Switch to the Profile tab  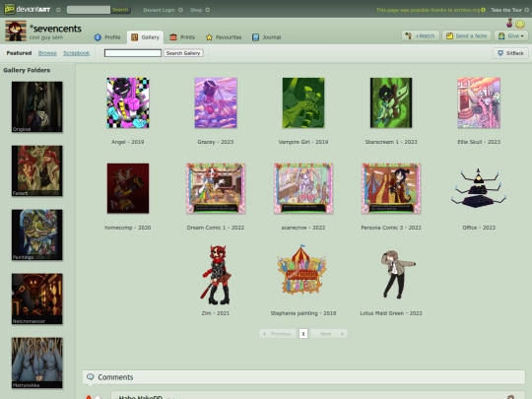pos(107,37)
